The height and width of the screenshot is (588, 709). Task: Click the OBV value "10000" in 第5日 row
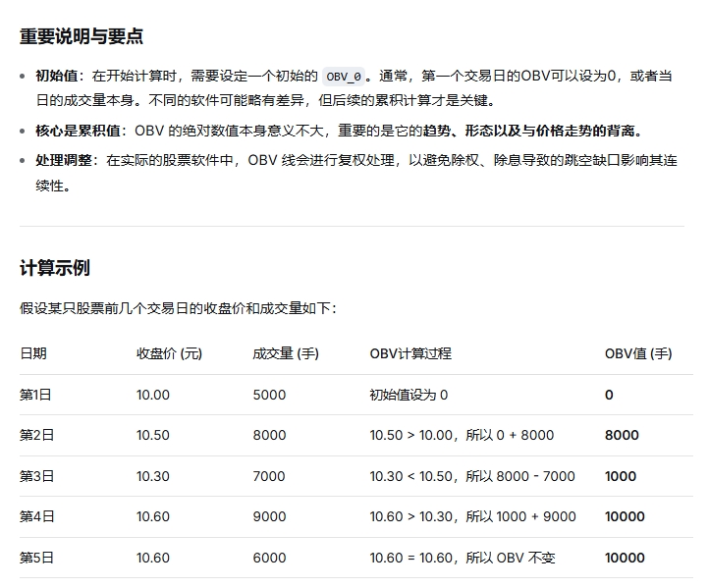(625, 558)
